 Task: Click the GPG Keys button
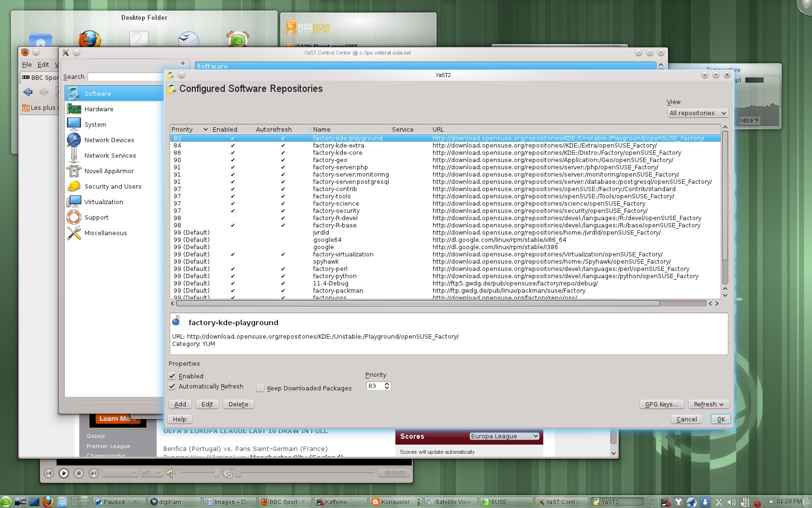coord(661,404)
